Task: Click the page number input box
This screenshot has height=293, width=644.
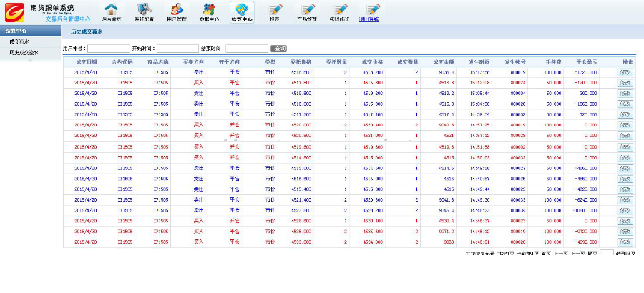Action: click(x=606, y=254)
